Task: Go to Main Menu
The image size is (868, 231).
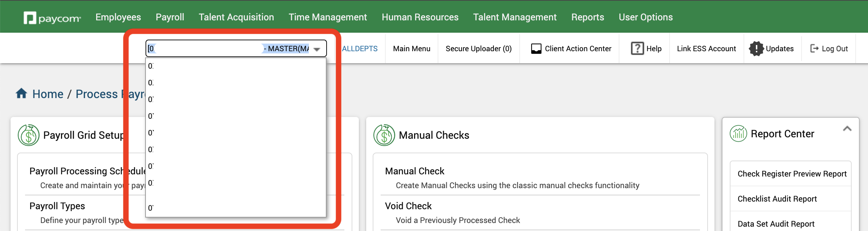Action: [x=412, y=49]
